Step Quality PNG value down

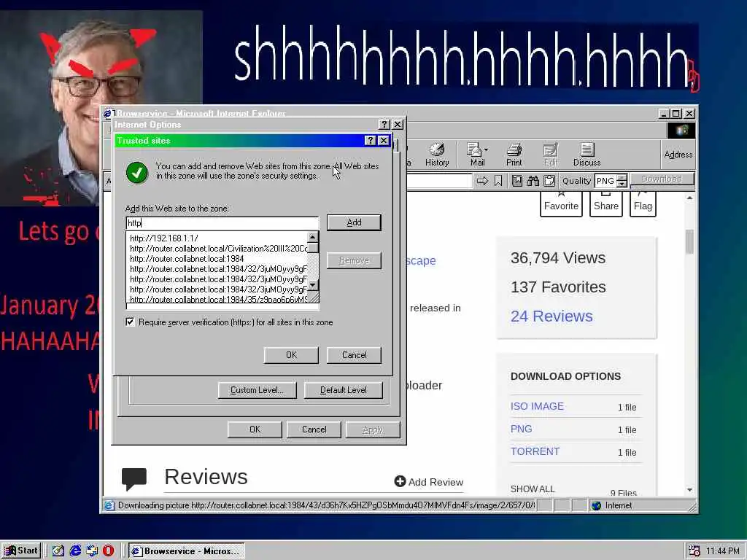coord(622,184)
